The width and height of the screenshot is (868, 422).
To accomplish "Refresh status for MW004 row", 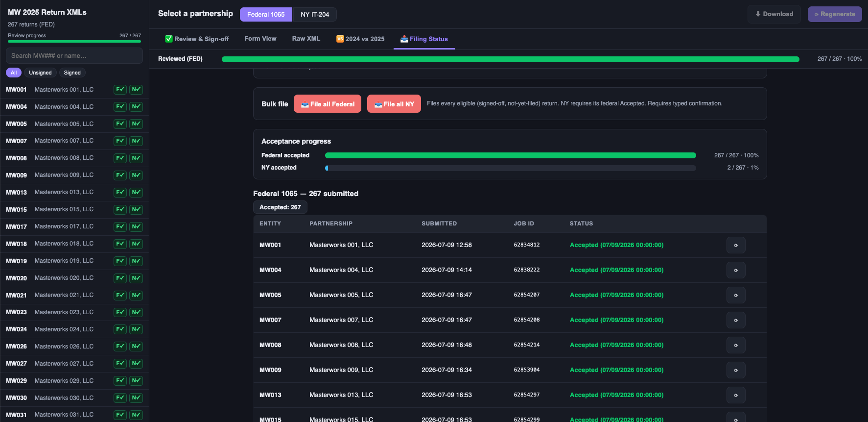I will point(736,270).
